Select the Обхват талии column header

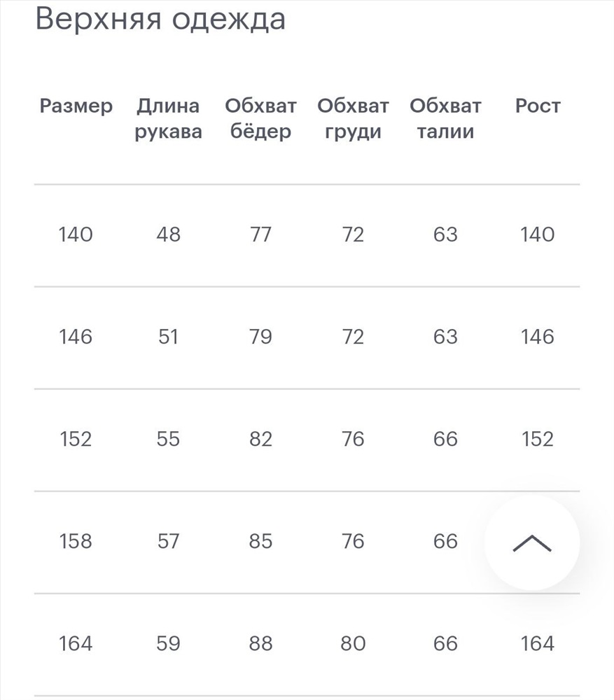pos(446,118)
